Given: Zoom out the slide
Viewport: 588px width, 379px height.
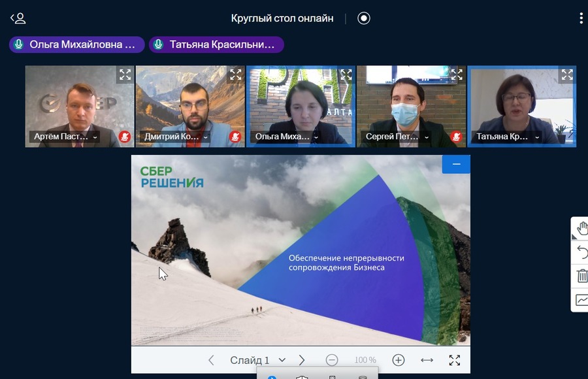Looking at the screenshot, I should (331, 360).
